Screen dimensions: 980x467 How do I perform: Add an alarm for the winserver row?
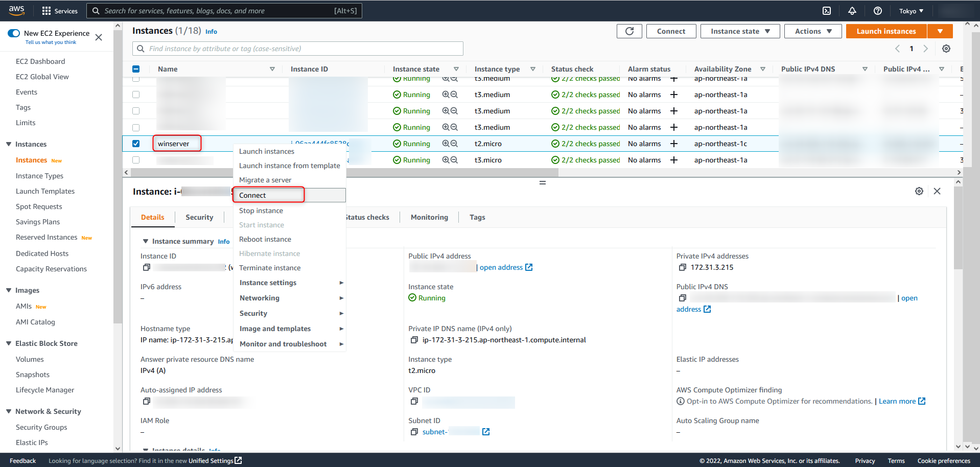coord(674,144)
